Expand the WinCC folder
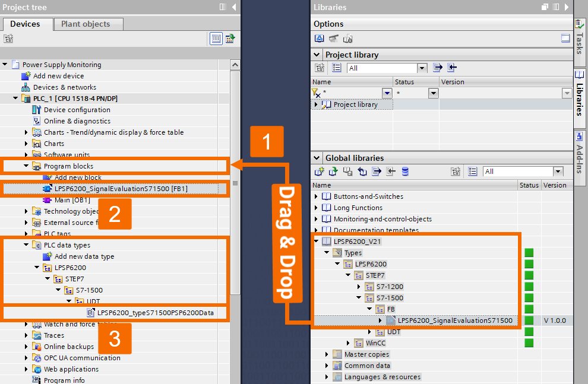This screenshot has height=384, width=588. 348,343
